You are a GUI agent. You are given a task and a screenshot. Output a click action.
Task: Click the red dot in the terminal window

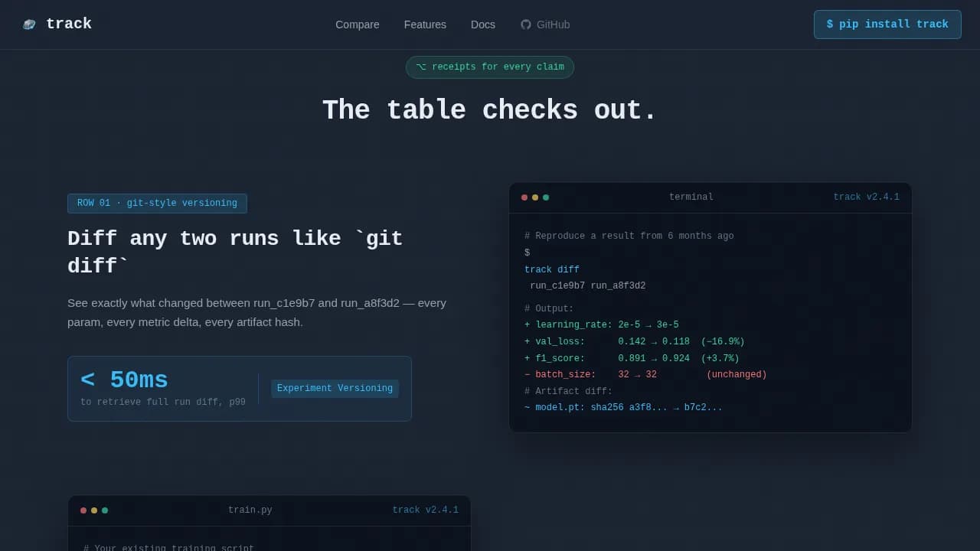pyautogui.click(x=524, y=197)
